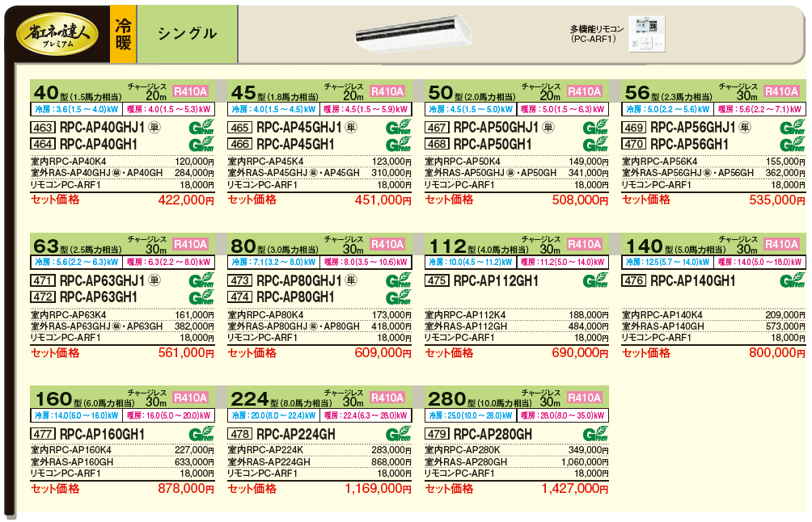Click the 省エネの達人 プレミアム gold logo
Image resolution: width=812 pixels, height=522 pixels.
pyautogui.click(x=57, y=34)
